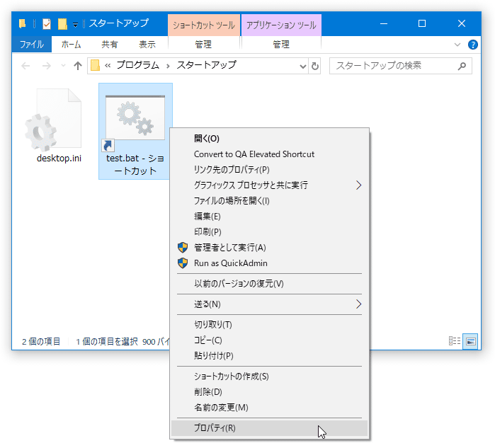
Task: Choose Convert to QA Elevated Shortcut
Action: point(269,154)
